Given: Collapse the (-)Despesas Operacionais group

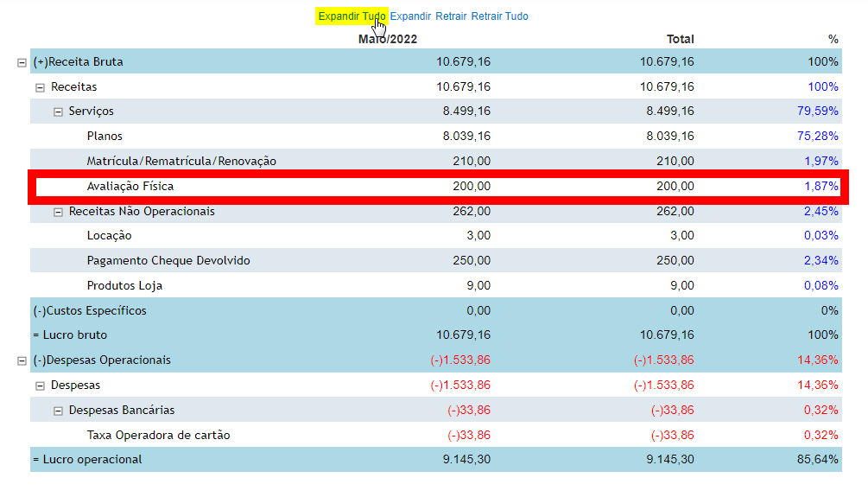Looking at the screenshot, I should (22, 360).
